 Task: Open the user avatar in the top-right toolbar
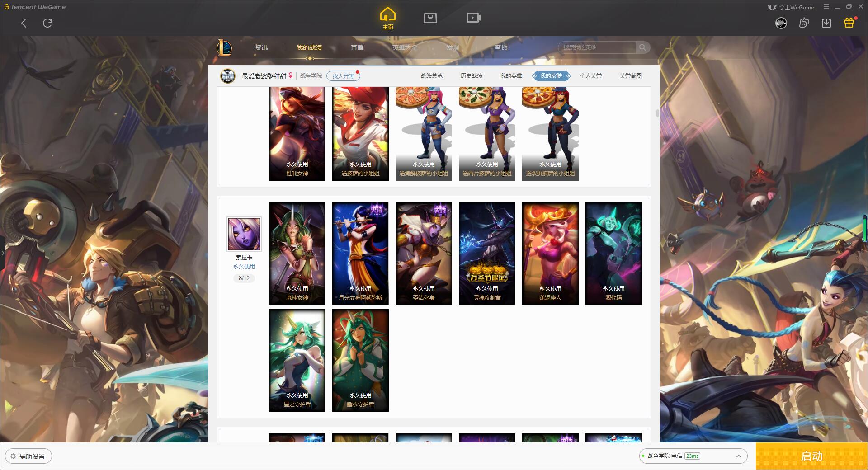click(781, 23)
